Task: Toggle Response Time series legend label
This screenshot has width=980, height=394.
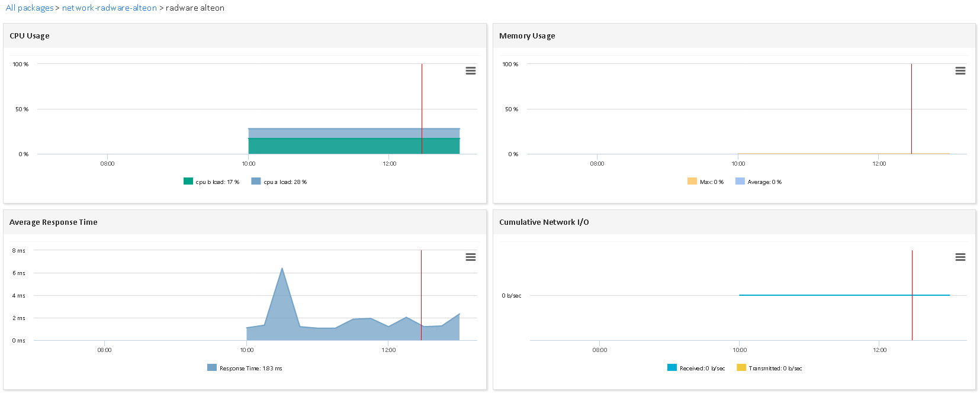Action: click(x=250, y=369)
